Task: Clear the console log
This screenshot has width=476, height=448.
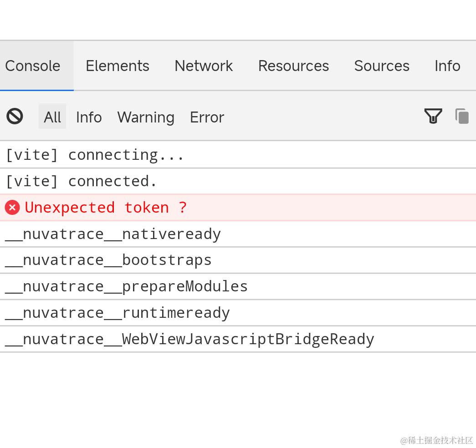Action: [x=15, y=116]
